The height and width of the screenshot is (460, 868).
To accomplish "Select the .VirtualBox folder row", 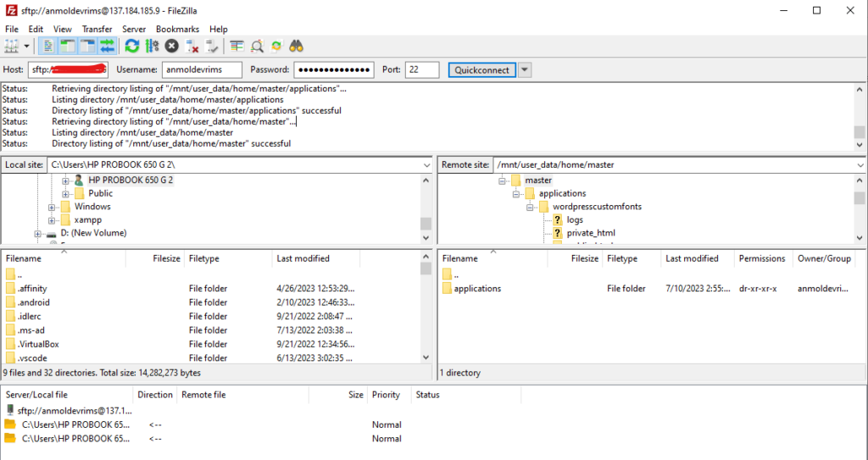I will [x=210, y=344].
